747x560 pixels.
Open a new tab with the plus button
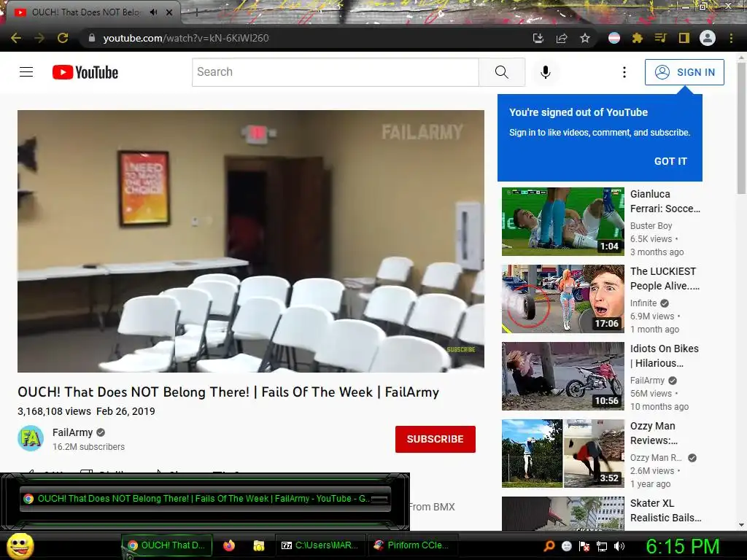197,13
